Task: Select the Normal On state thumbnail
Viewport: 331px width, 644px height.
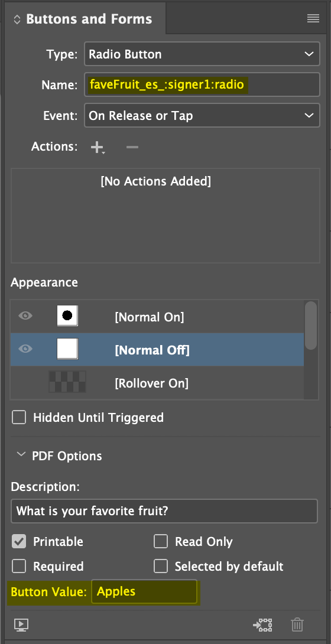Action: coord(67,316)
